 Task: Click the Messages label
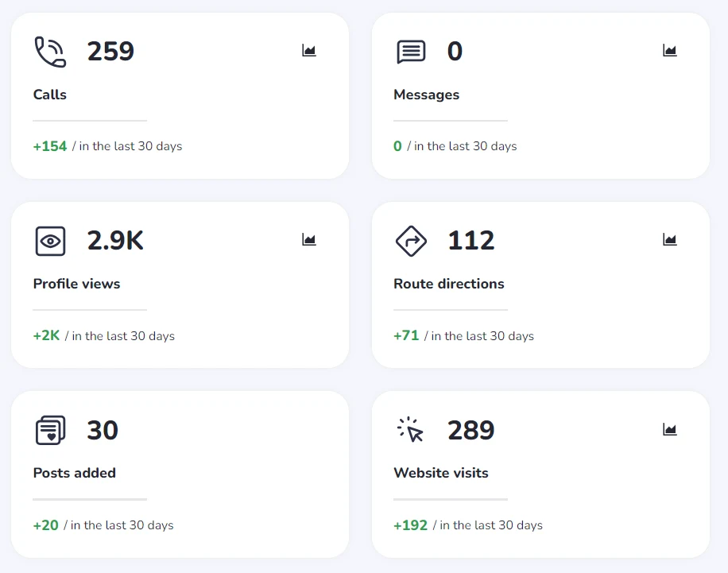426,95
